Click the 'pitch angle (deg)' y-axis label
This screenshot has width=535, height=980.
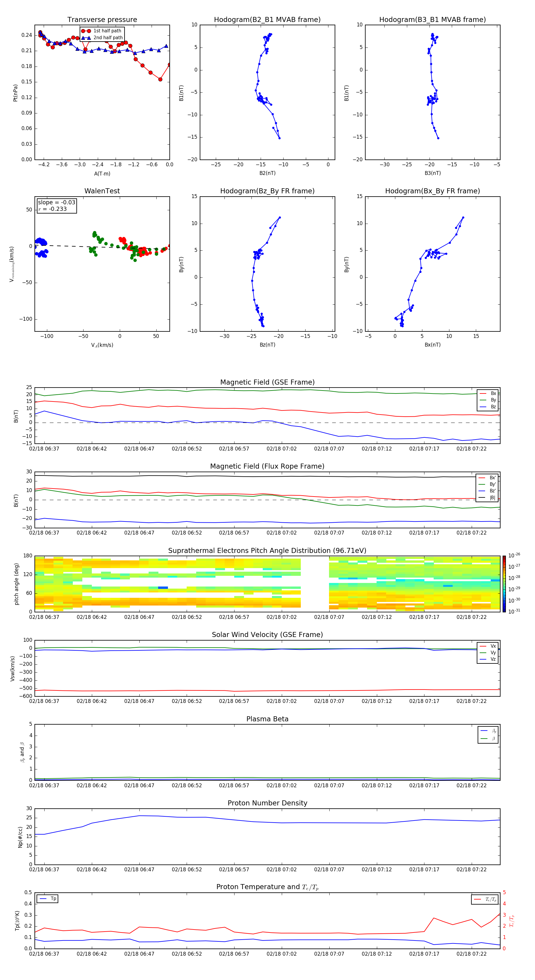point(16,584)
